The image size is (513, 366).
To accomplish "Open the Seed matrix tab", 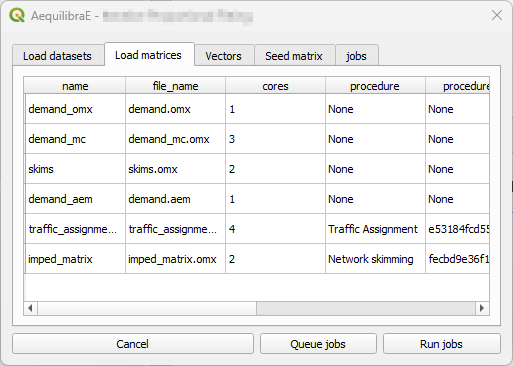I will pyautogui.click(x=294, y=56).
